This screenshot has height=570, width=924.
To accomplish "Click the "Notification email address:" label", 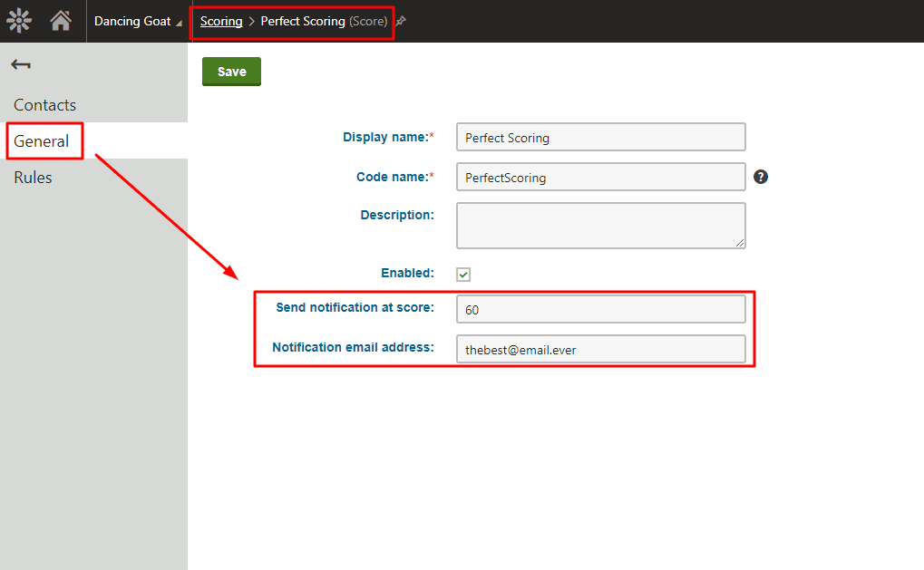I will 353,347.
